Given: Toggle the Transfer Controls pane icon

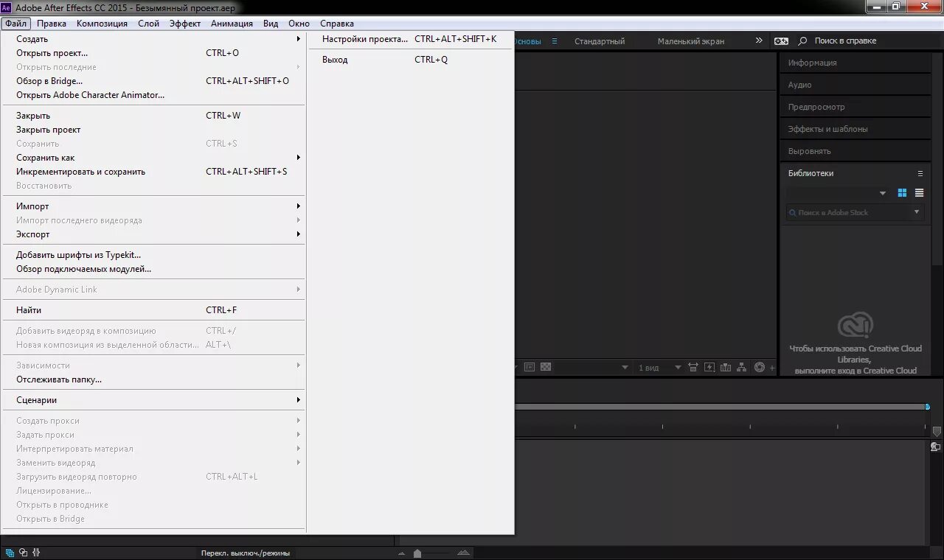Looking at the screenshot, I should tap(23, 553).
